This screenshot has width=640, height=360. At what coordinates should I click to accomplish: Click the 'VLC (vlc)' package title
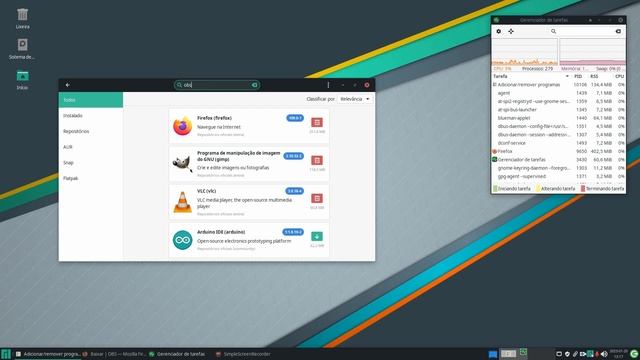tap(207, 191)
